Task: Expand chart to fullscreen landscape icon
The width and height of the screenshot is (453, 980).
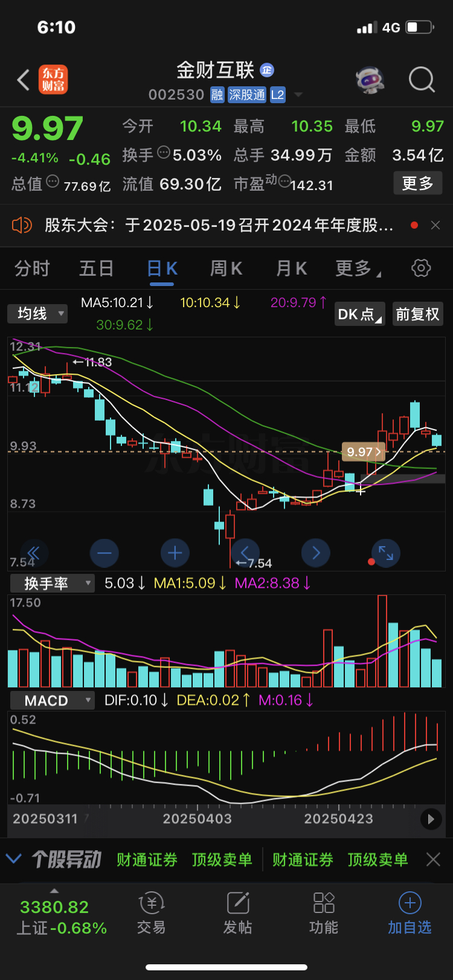Action: (386, 553)
